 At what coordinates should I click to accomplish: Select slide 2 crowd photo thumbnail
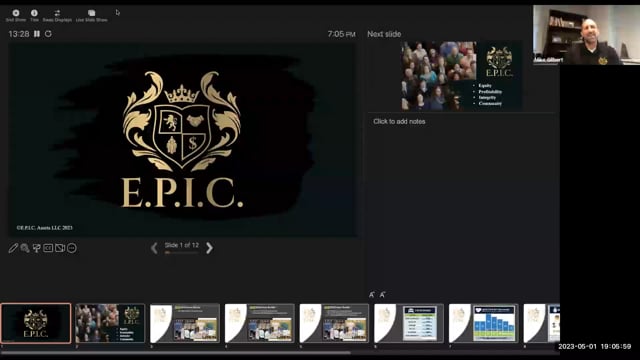coord(110,323)
